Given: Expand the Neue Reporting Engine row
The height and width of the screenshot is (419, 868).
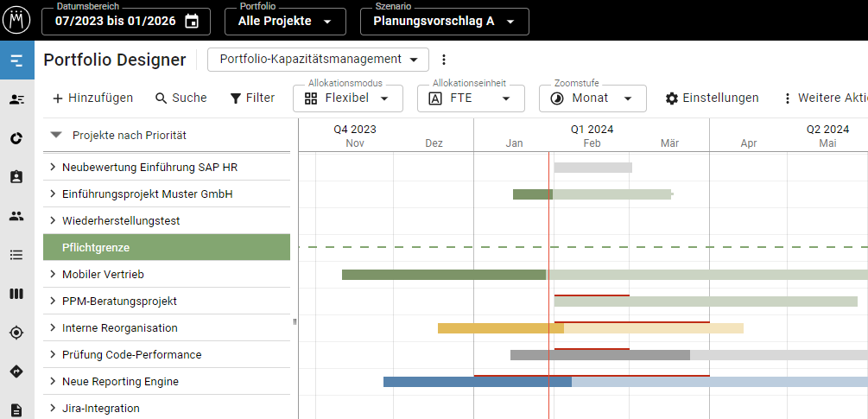Looking at the screenshot, I should pyautogui.click(x=53, y=381).
